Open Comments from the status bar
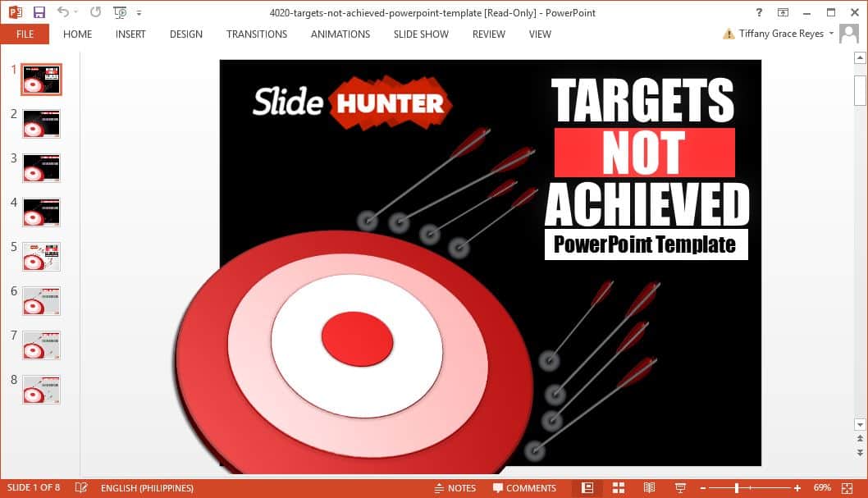868x498 pixels. coord(525,487)
